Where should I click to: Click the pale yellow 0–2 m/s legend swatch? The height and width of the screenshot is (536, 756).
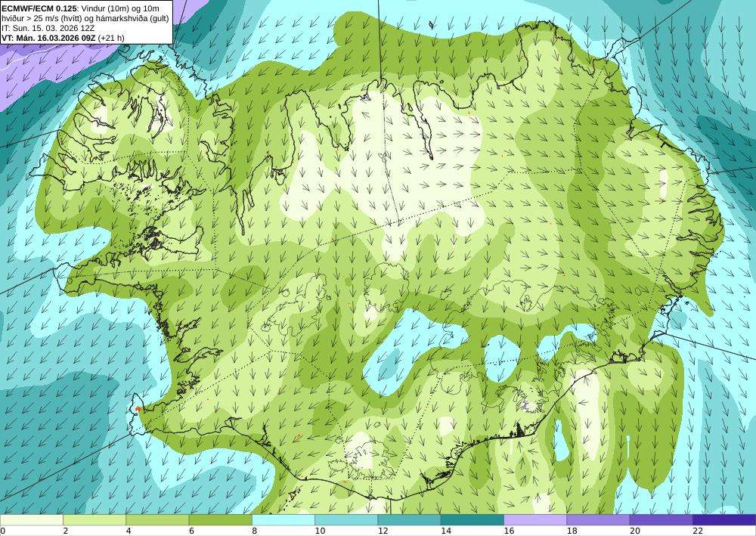[31, 520]
